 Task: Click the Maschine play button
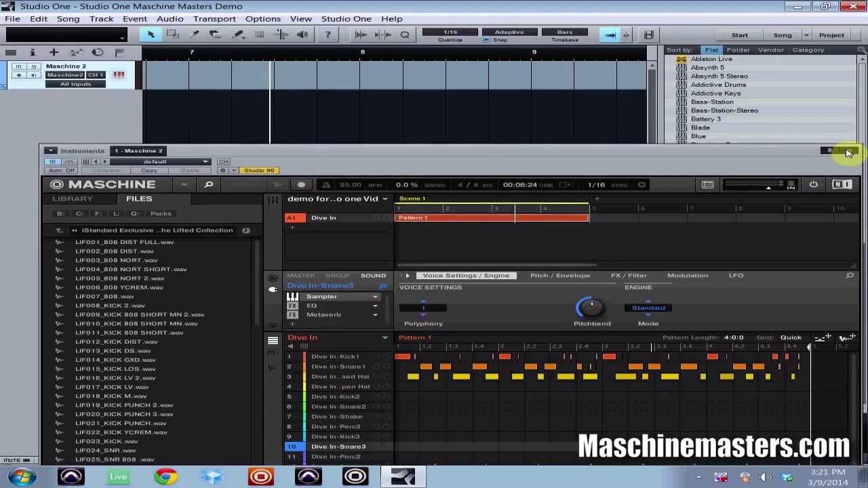277,184
